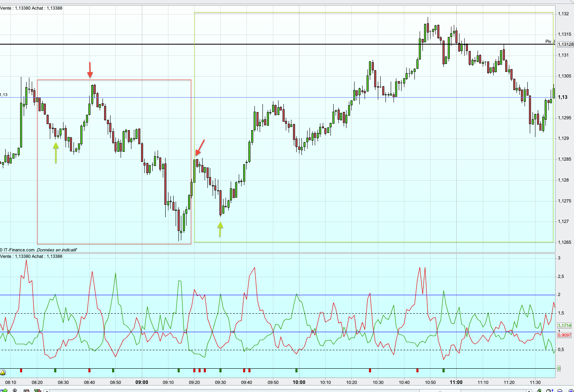
Task: Select the Vente/Achat quote in the indicator panel
Action: pos(31,256)
